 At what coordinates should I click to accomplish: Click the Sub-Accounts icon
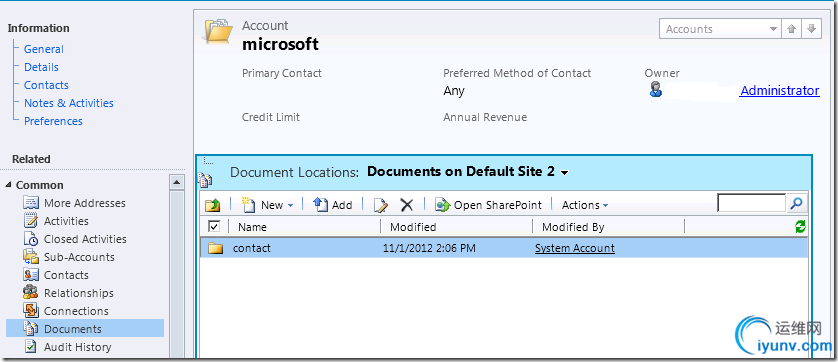point(31,257)
